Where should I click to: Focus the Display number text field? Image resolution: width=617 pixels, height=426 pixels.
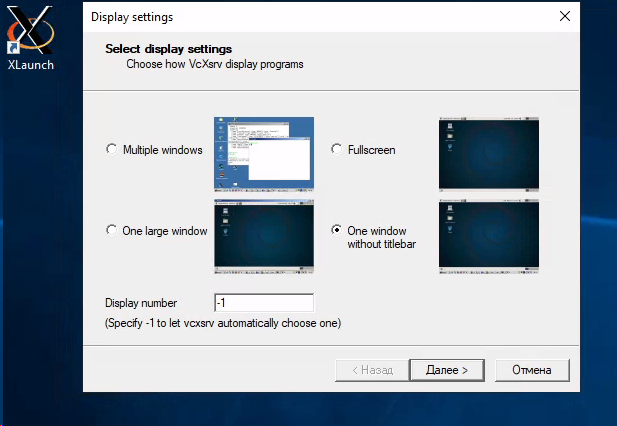pyautogui.click(x=263, y=303)
